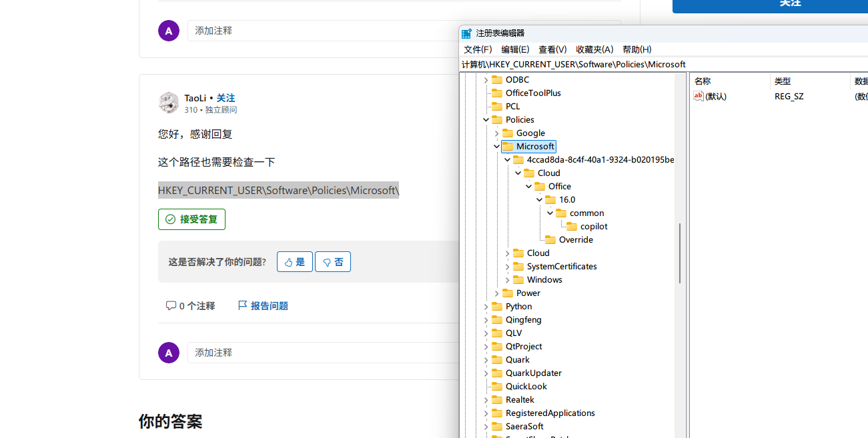
Task: Collapse the 16.0 key
Action: pyautogui.click(x=539, y=200)
